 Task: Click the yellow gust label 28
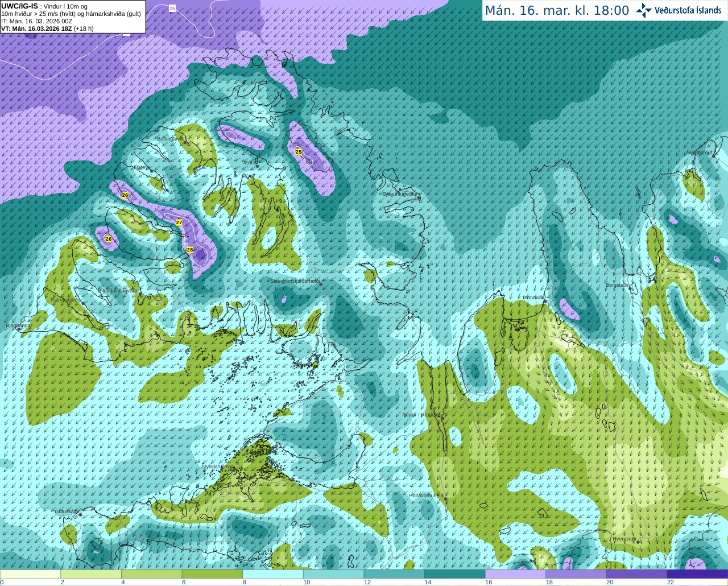190,250
